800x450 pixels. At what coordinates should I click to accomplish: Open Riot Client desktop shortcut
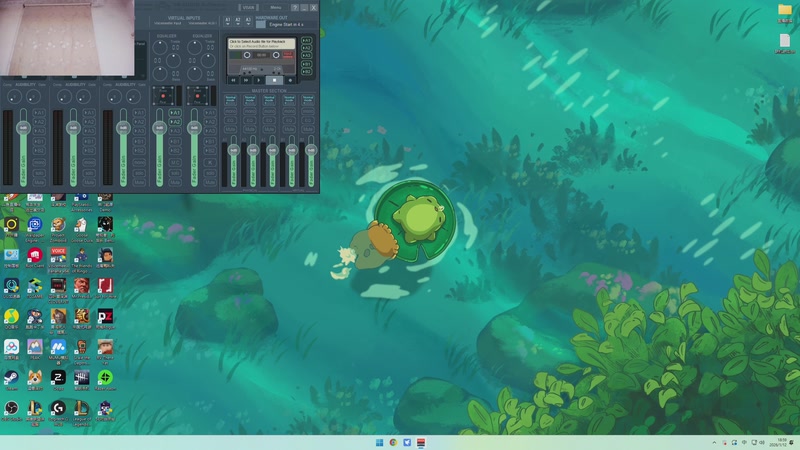pyautogui.click(x=35, y=258)
